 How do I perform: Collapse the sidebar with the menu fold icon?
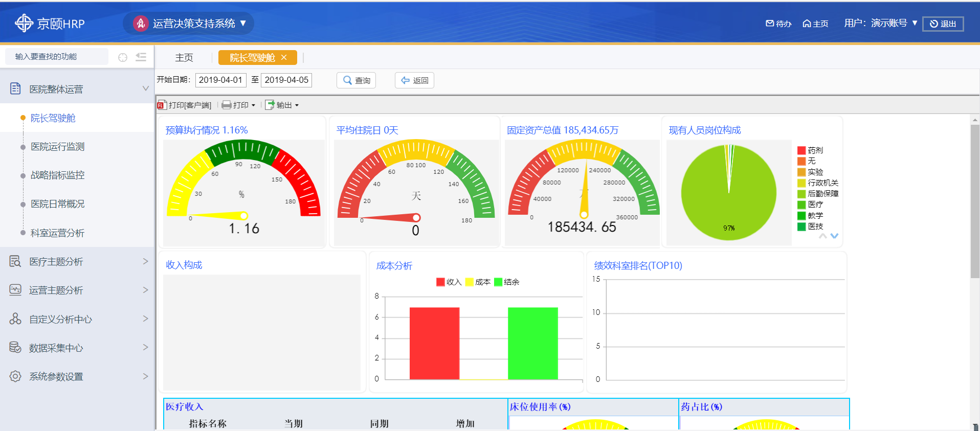point(141,57)
